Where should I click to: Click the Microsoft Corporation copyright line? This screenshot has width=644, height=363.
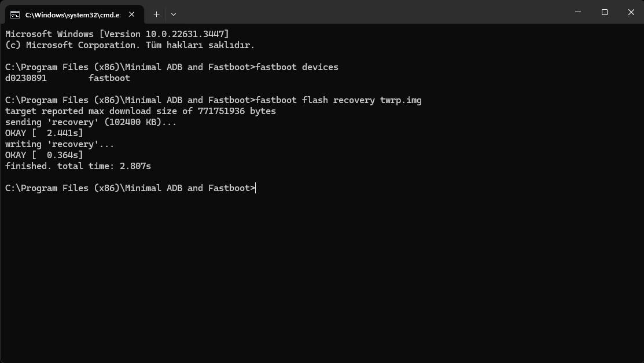(x=130, y=45)
